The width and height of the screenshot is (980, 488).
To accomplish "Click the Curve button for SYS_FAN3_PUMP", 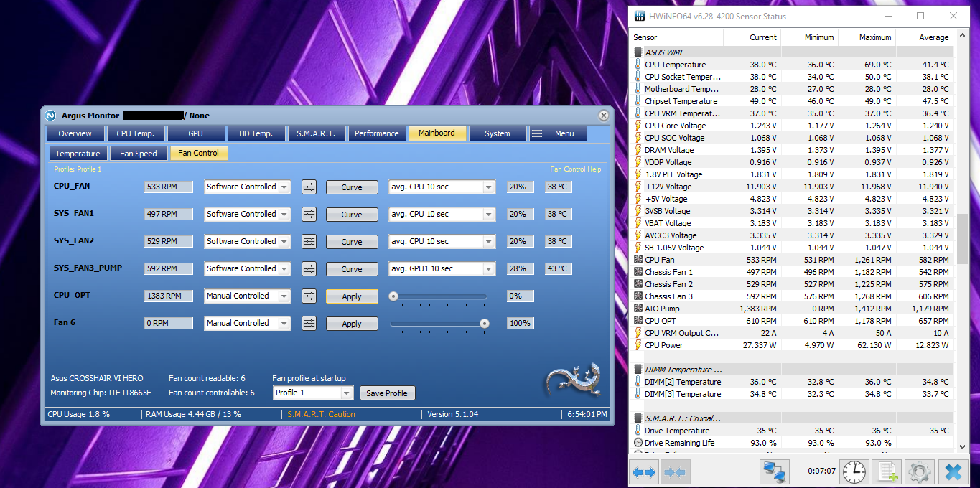I will click(x=352, y=269).
